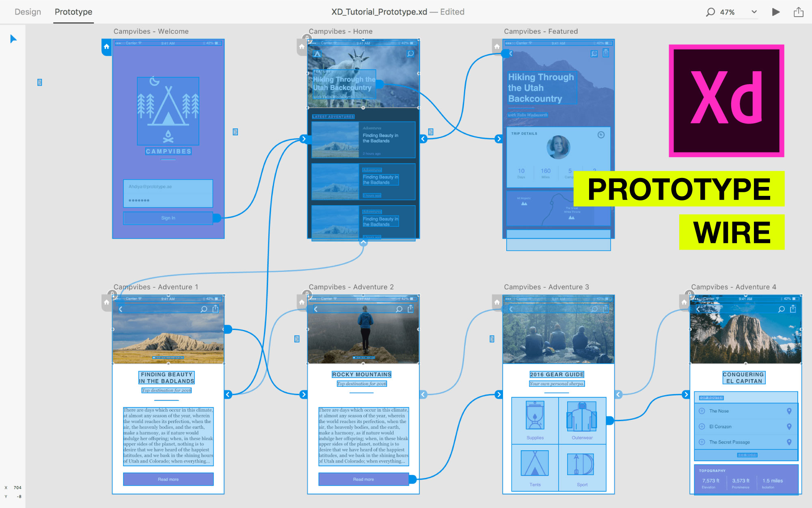The width and height of the screenshot is (812, 508).
Task: Click the Home artboard incoming wire arrow
Action: tap(304, 139)
